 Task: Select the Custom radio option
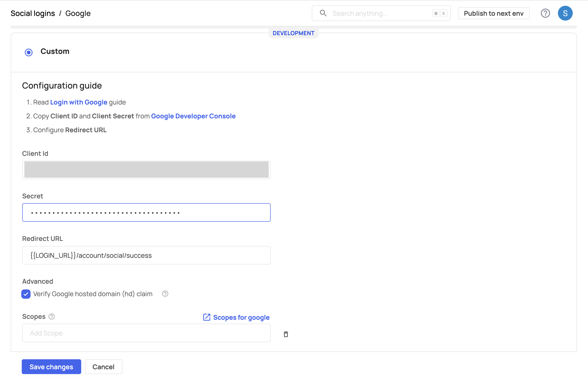tap(29, 52)
